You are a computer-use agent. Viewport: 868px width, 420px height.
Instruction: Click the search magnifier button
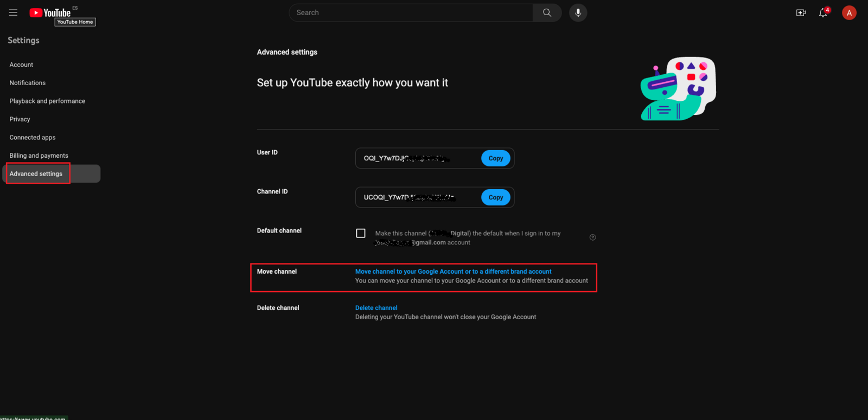click(x=547, y=12)
